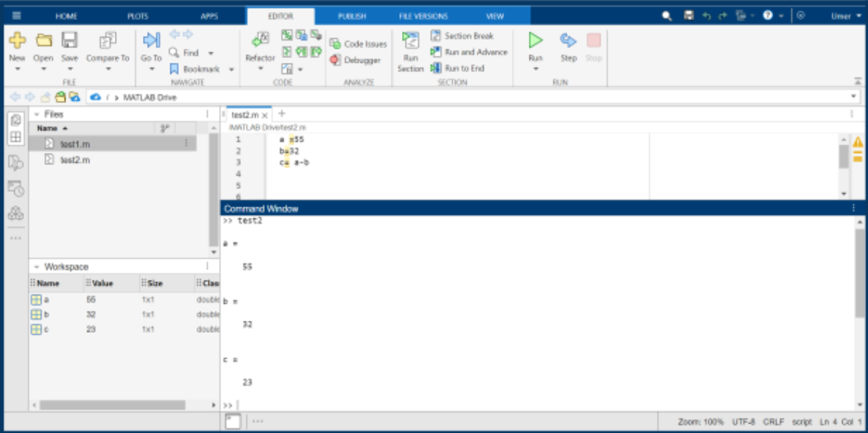Click the Save file icon
868x433 pixels.
point(69,41)
